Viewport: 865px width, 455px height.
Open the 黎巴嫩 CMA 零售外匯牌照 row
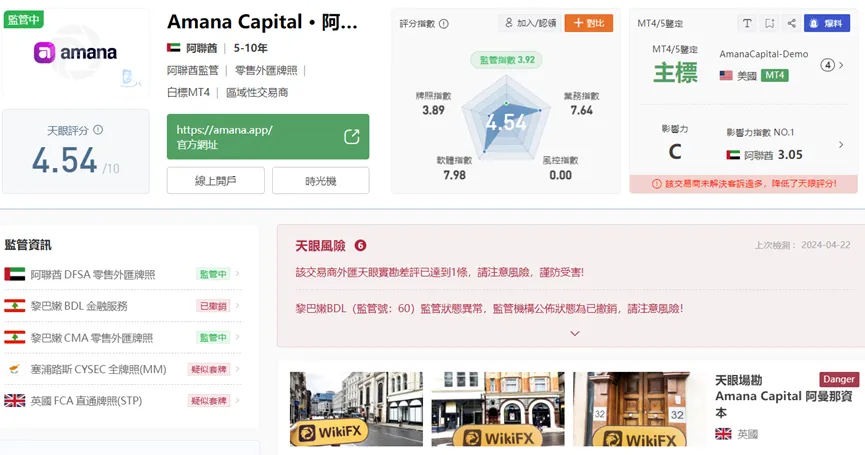click(x=122, y=338)
